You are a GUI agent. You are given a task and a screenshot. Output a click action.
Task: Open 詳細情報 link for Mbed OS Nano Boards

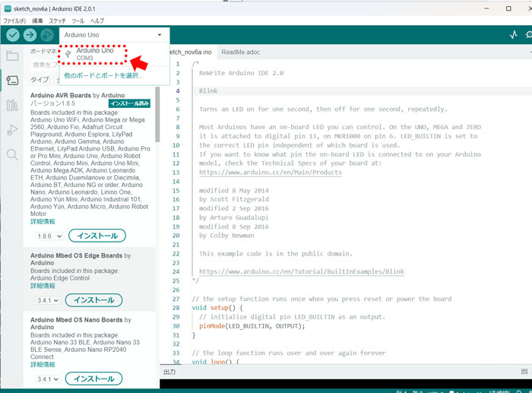[x=43, y=364]
